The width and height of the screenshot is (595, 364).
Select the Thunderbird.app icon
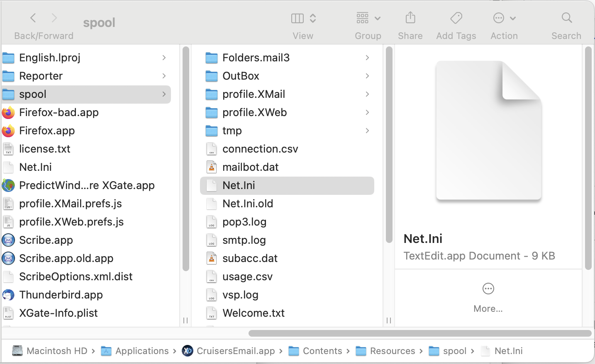pos(8,295)
